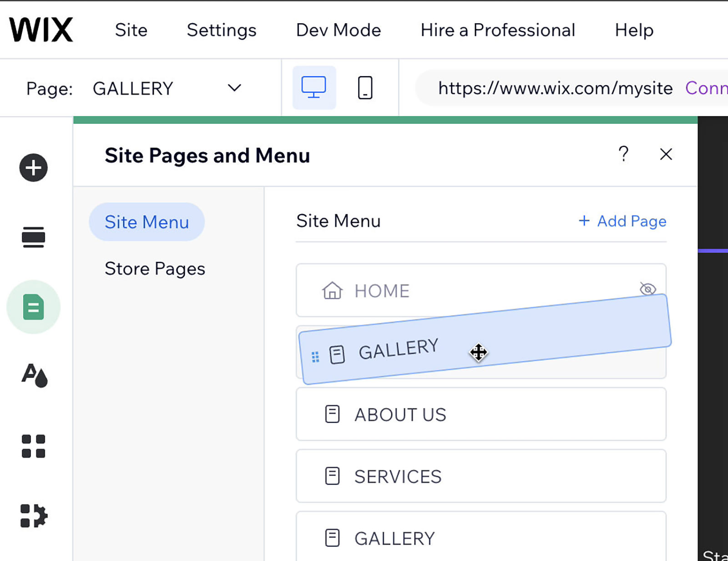
Task: Click the home icon in HOME row
Action: pos(332,291)
